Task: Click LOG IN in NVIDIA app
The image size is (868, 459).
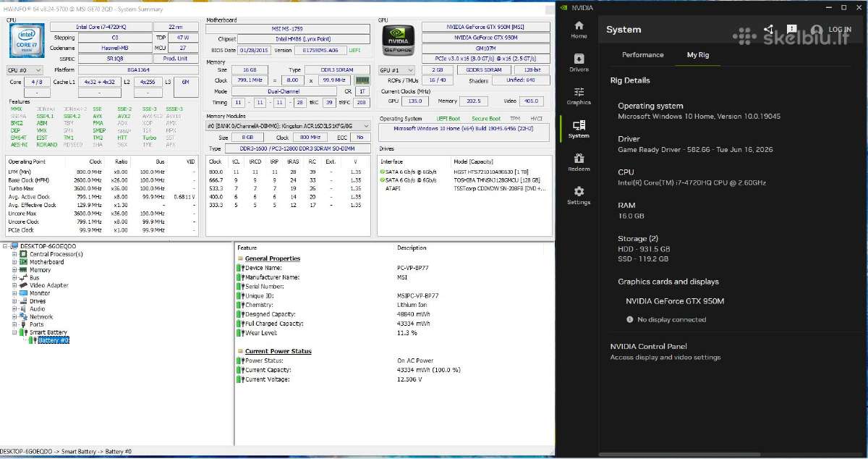Action: coord(840,30)
